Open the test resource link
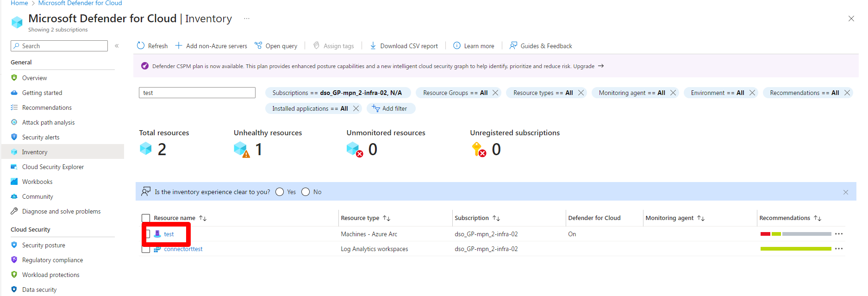This screenshot has width=868, height=296. (169, 234)
